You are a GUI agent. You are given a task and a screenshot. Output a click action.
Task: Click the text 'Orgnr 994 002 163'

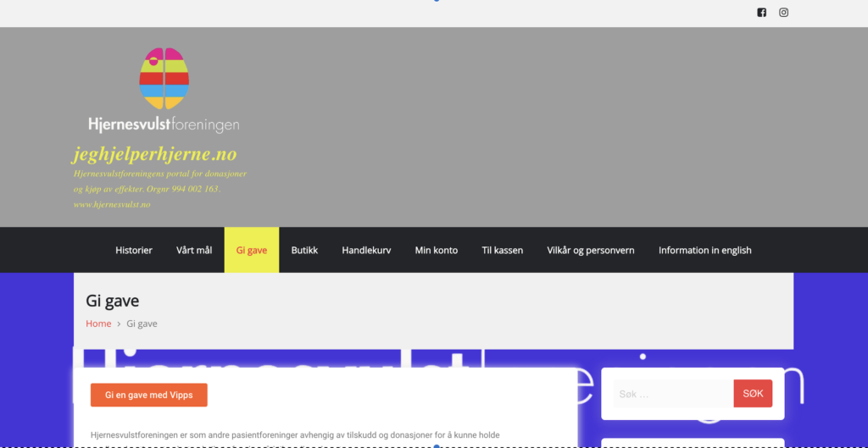[x=184, y=189]
